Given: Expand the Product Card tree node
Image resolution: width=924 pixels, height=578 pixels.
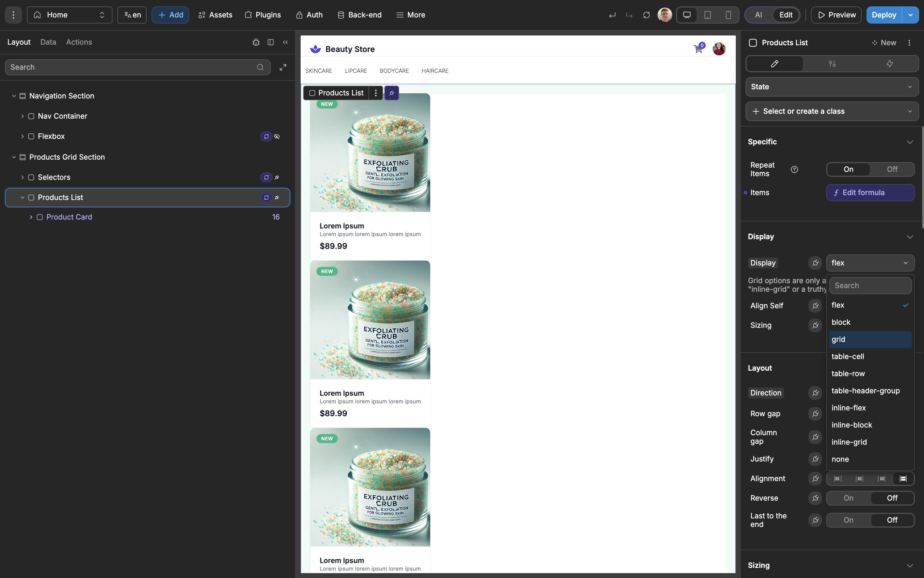Looking at the screenshot, I should pos(31,217).
